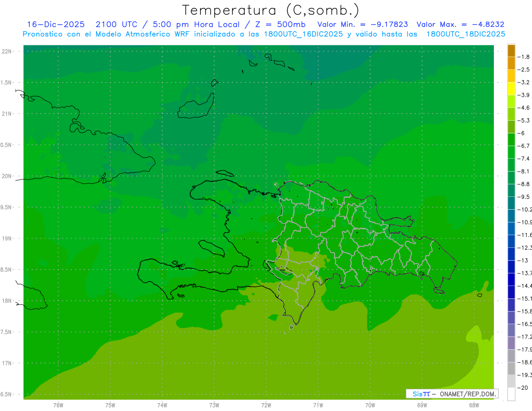Click the '-8.1' legend value
This screenshot has width=532, height=411.
(524, 172)
